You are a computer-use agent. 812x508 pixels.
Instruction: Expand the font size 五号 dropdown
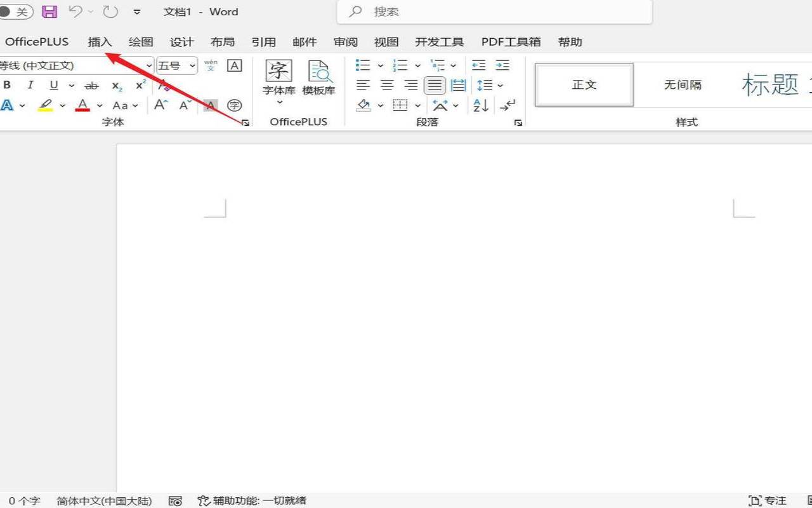click(192, 65)
